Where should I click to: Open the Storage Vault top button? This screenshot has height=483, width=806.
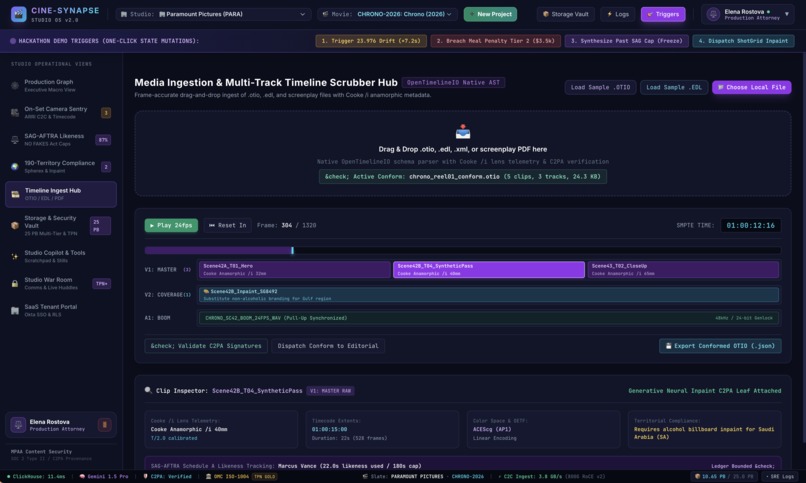(565, 14)
